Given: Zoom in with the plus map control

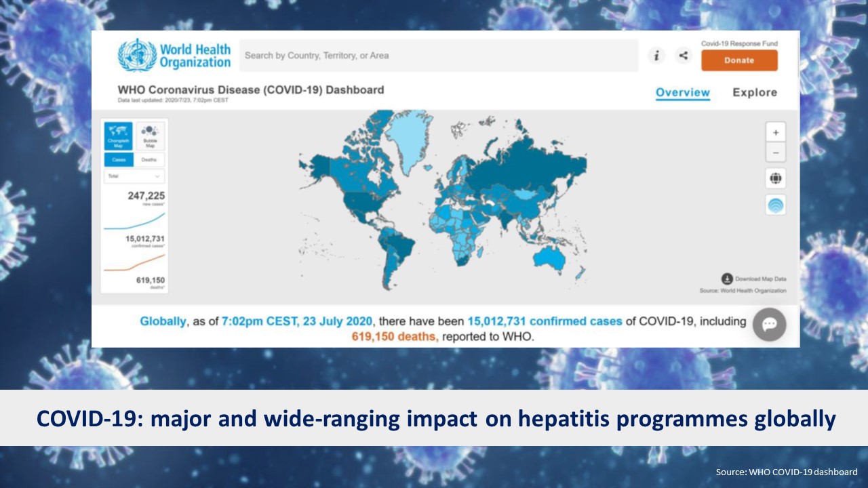Looking at the screenshot, I should (776, 132).
